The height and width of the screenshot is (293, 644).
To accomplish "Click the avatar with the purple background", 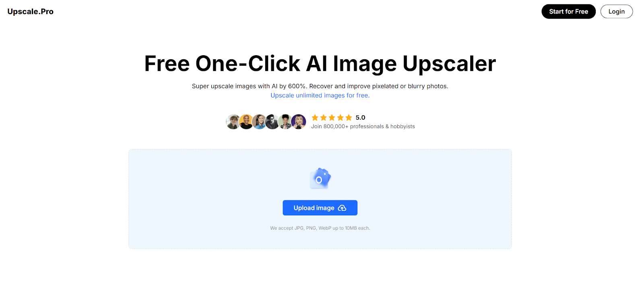I will 299,122.
